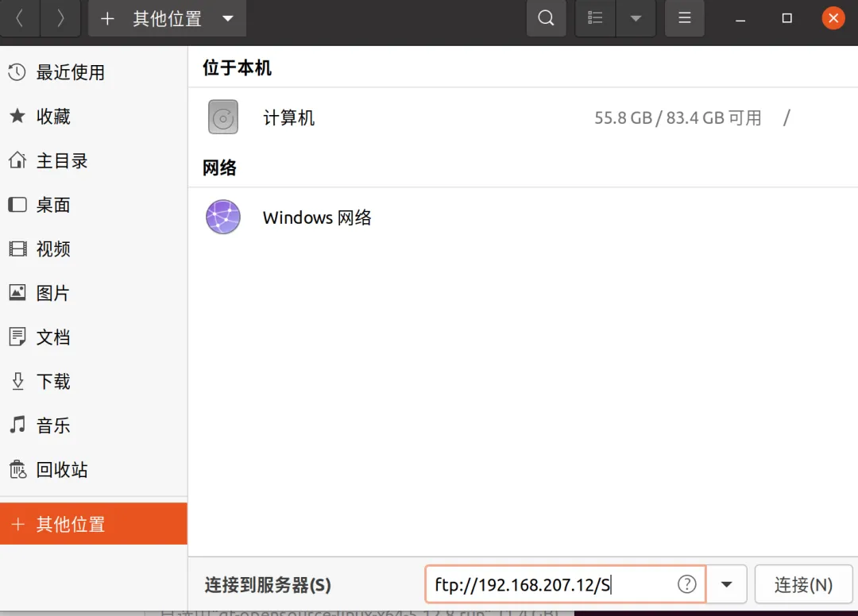Click the music note icon beside 音乐
This screenshot has height=616, width=858.
point(17,425)
